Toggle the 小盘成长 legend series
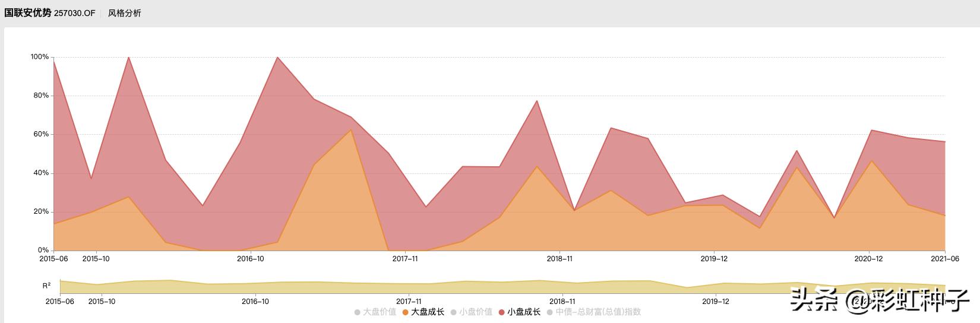The image size is (980, 323). point(520,312)
